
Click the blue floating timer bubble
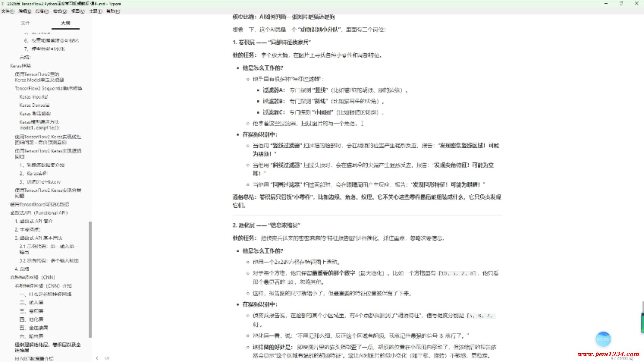point(603,339)
